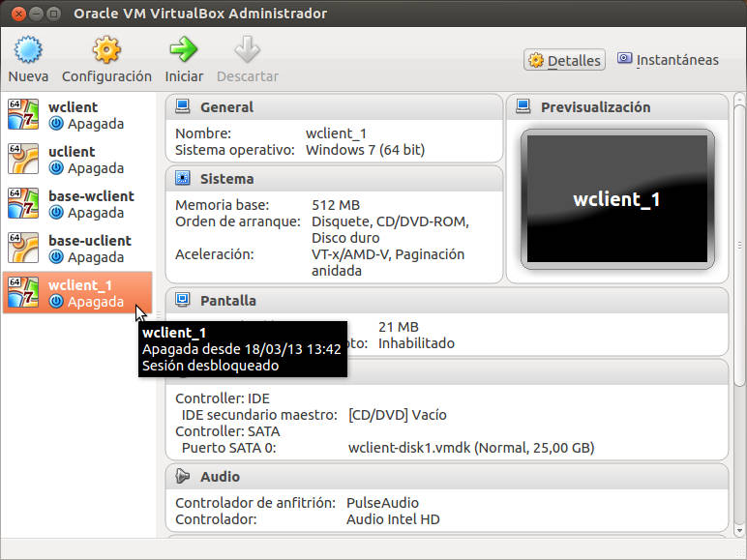
Task: Minimize the VirtualBox window
Action: coord(36,14)
